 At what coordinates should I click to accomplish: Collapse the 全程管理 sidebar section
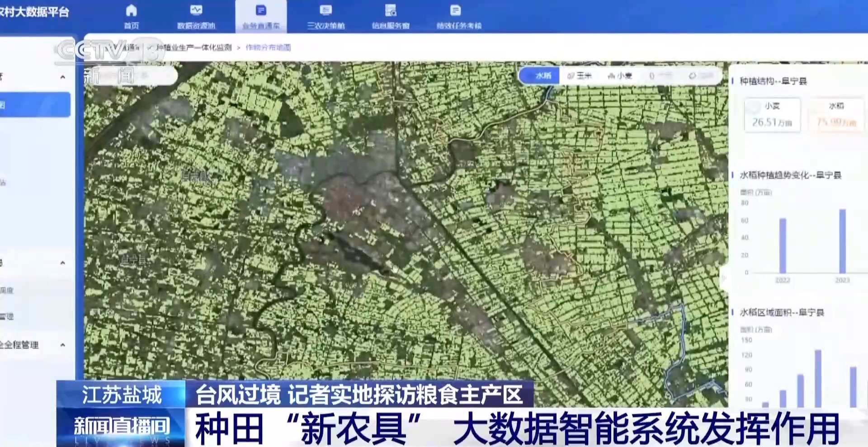(x=63, y=345)
